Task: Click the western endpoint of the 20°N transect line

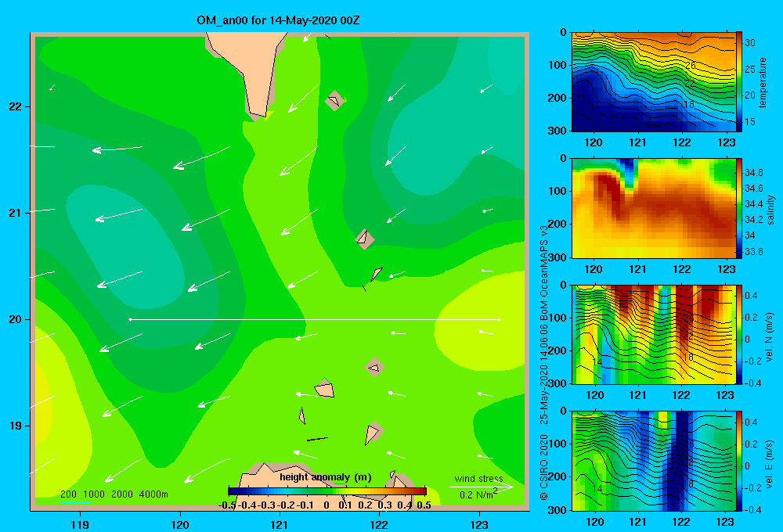Action: (130, 319)
